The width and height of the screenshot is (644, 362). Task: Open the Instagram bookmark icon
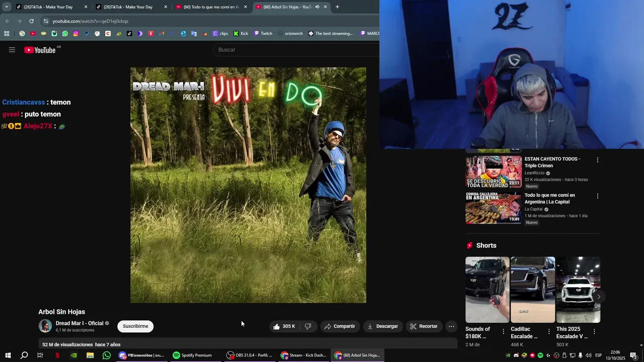point(76,34)
